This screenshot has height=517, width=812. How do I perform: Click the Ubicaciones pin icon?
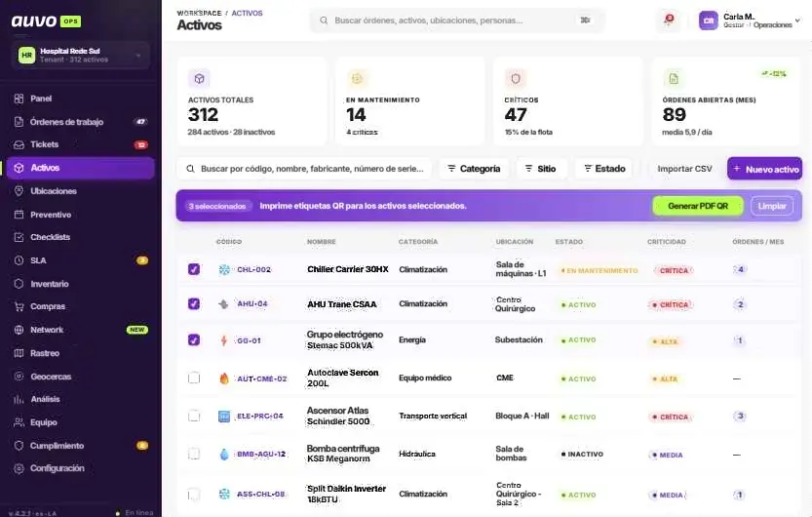point(19,191)
